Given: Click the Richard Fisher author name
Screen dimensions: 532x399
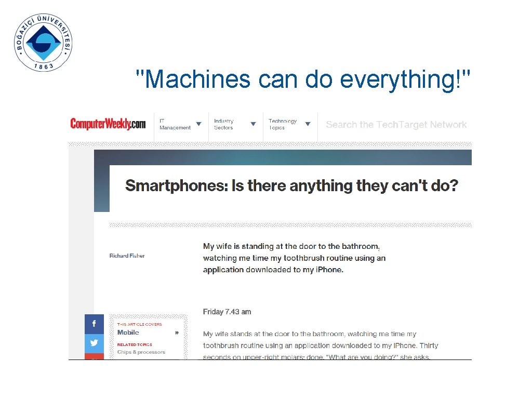Looking at the screenshot, I should [127, 256].
